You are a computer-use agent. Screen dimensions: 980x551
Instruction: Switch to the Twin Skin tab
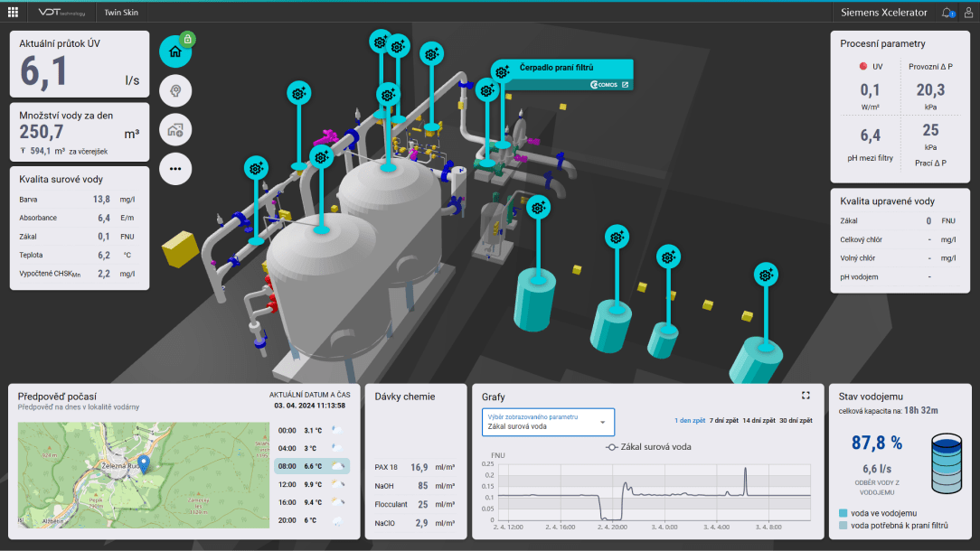click(x=120, y=12)
